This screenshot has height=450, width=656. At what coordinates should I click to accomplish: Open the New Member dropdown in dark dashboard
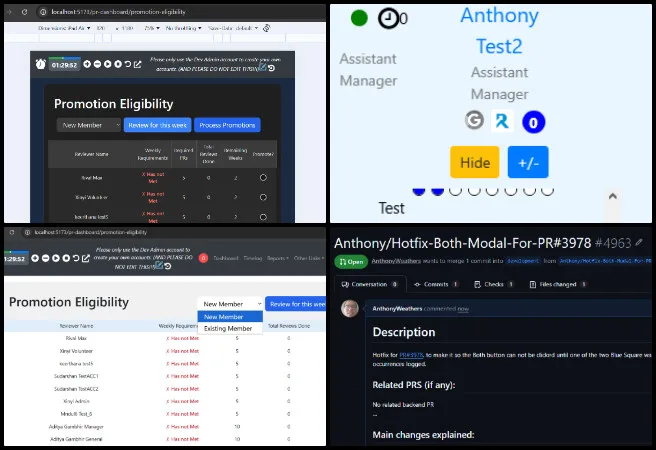(89, 125)
